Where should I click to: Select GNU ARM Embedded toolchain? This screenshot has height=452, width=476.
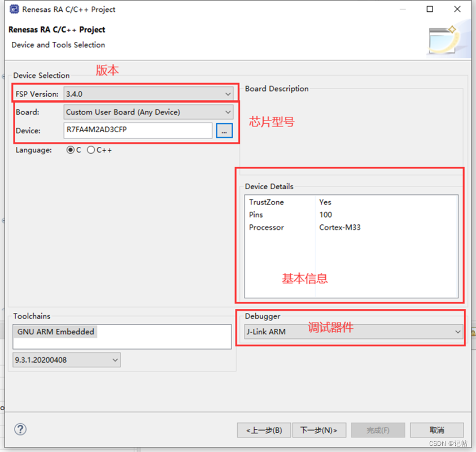pos(55,332)
